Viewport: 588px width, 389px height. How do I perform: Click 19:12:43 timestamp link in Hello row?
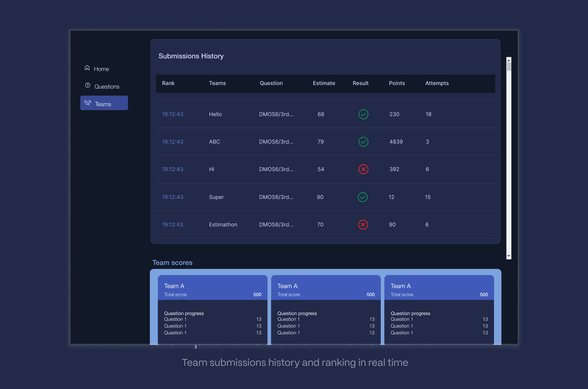tap(172, 114)
